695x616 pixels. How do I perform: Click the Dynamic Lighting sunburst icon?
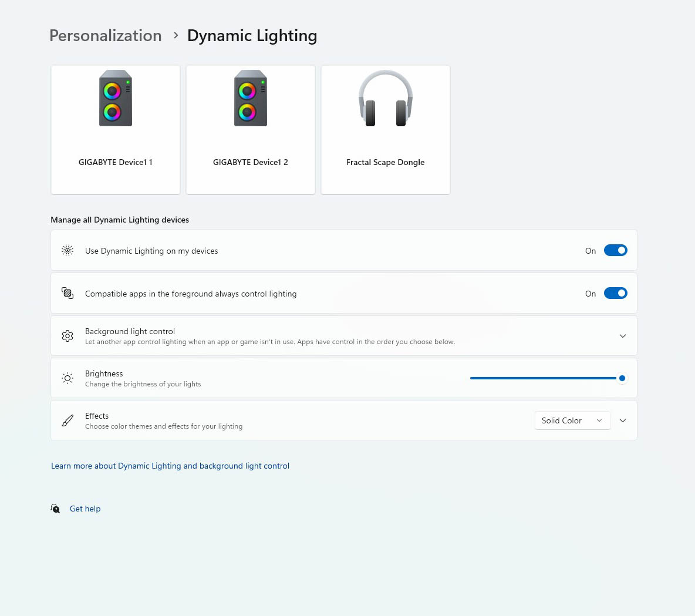point(68,251)
